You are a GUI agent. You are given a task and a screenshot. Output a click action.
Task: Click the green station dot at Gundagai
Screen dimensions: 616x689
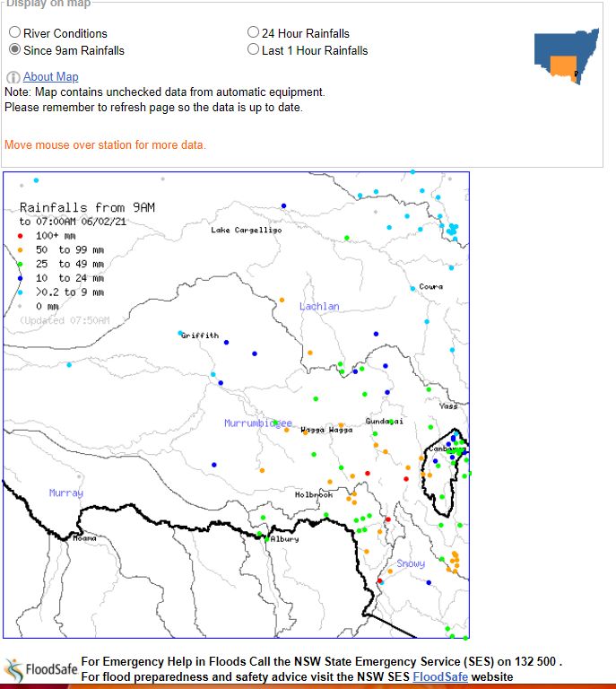pyautogui.click(x=391, y=422)
